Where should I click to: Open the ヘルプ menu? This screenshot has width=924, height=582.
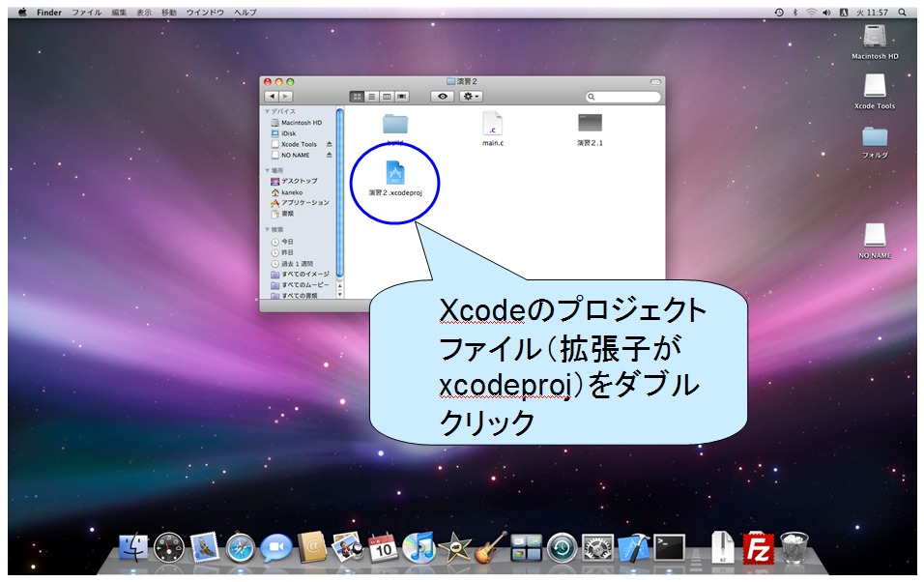pos(245,13)
